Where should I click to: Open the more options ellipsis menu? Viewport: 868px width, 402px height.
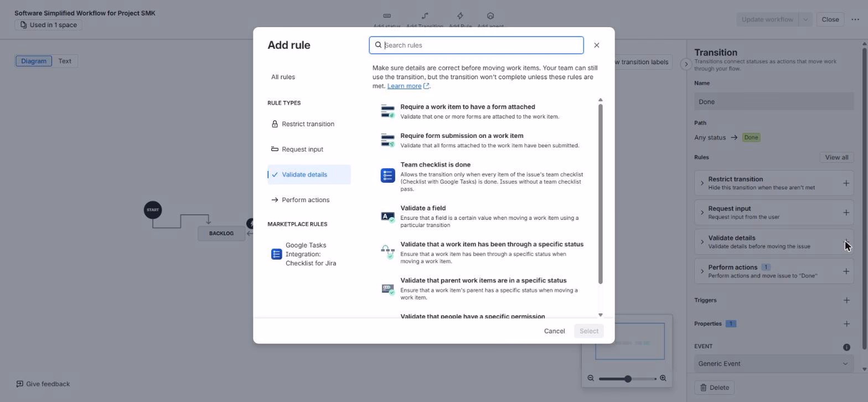pos(855,19)
